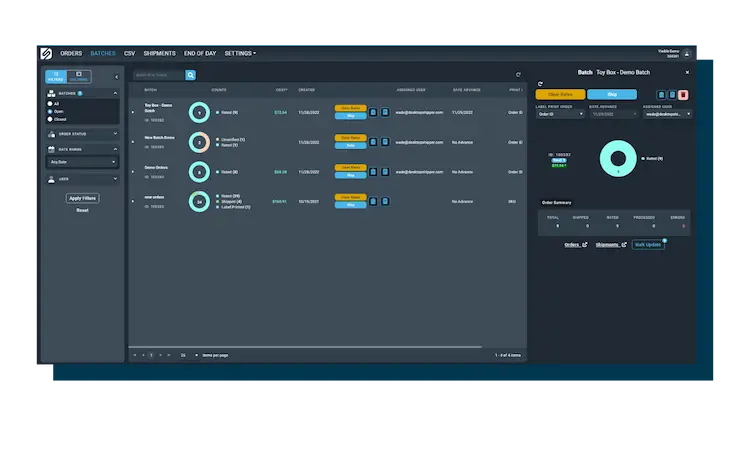
Task: Click the DesktopShipper logo icon
Action: click(x=46, y=54)
